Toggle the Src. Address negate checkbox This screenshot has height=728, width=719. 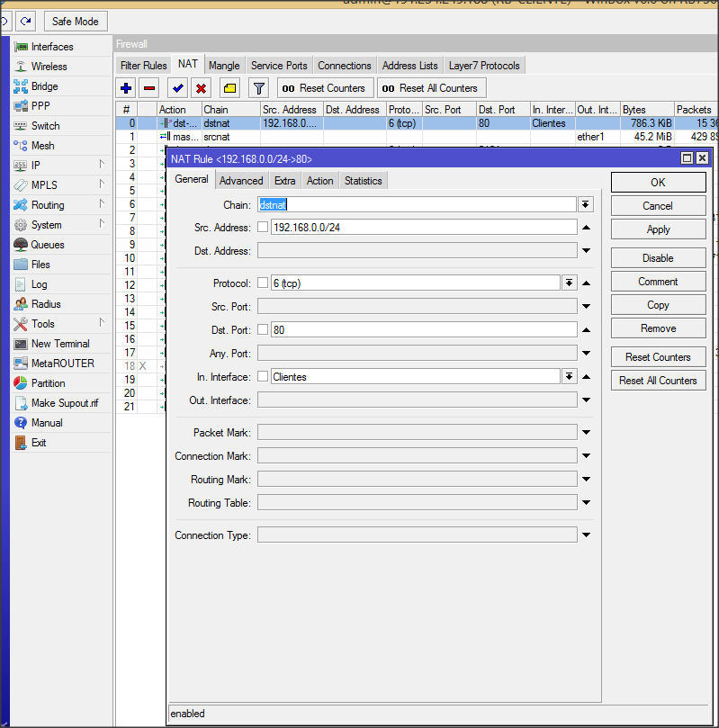263,228
